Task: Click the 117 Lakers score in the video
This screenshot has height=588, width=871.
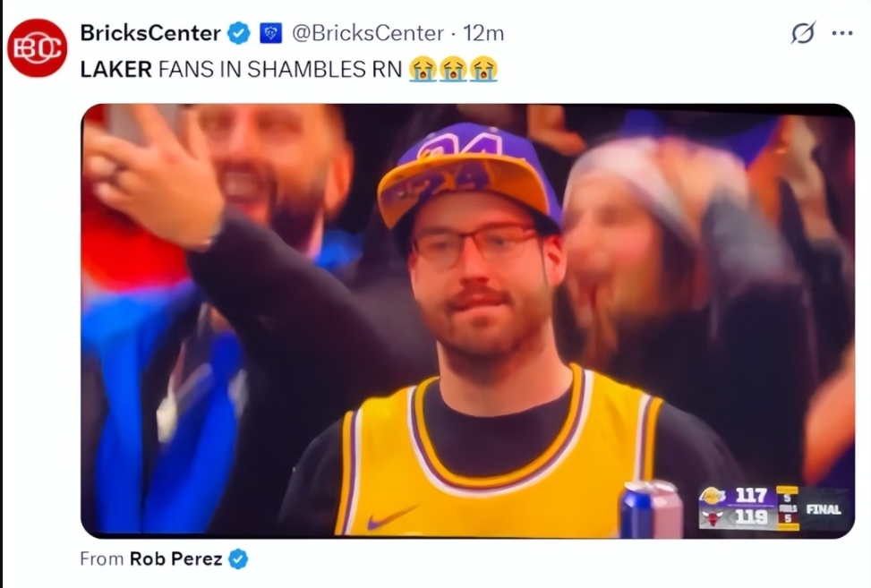Action: [x=751, y=495]
